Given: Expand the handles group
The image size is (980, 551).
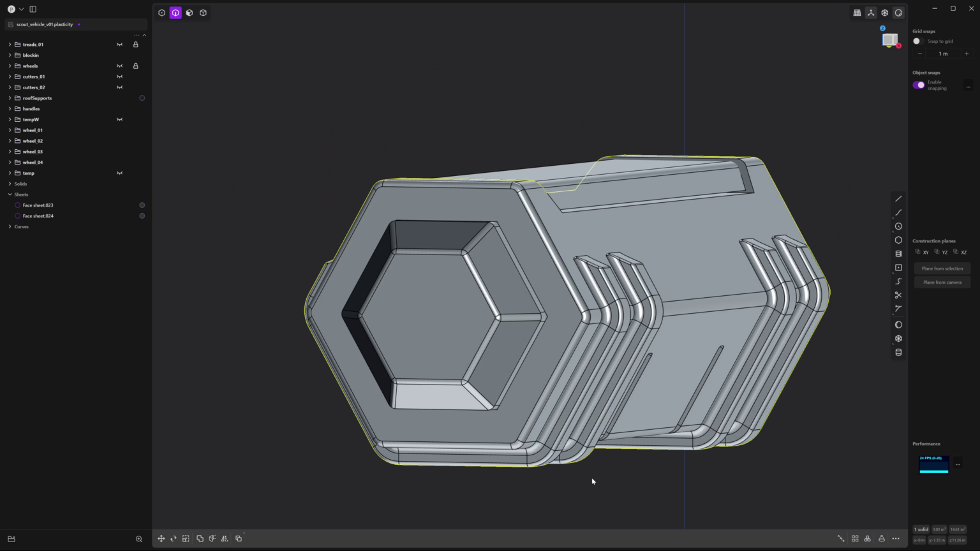Looking at the screenshot, I should [x=10, y=109].
